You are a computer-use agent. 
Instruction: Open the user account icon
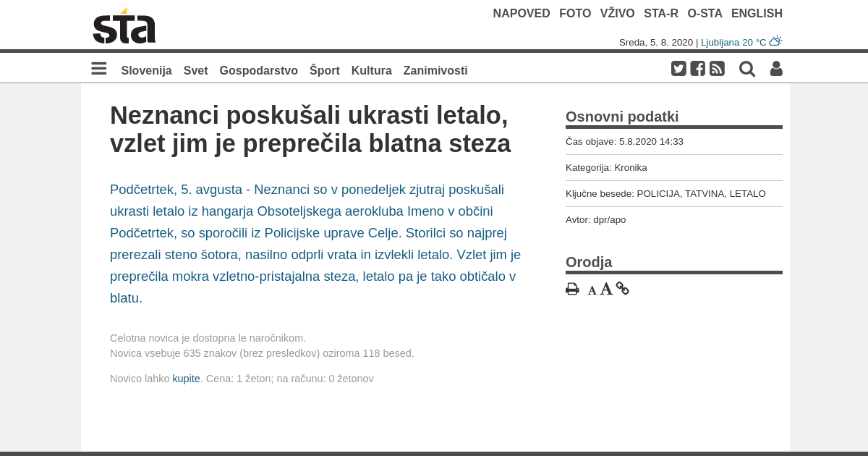click(x=776, y=69)
